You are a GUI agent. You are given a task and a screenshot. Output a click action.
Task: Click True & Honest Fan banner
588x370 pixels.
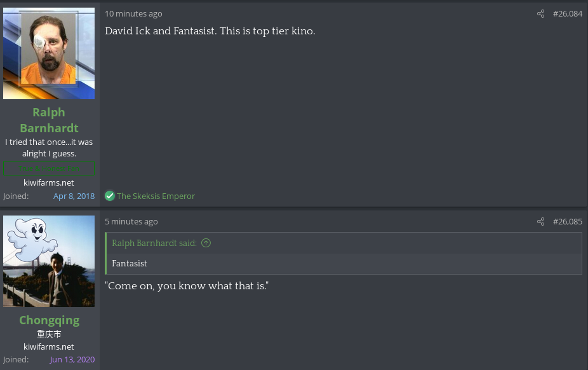pyautogui.click(x=49, y=168)
